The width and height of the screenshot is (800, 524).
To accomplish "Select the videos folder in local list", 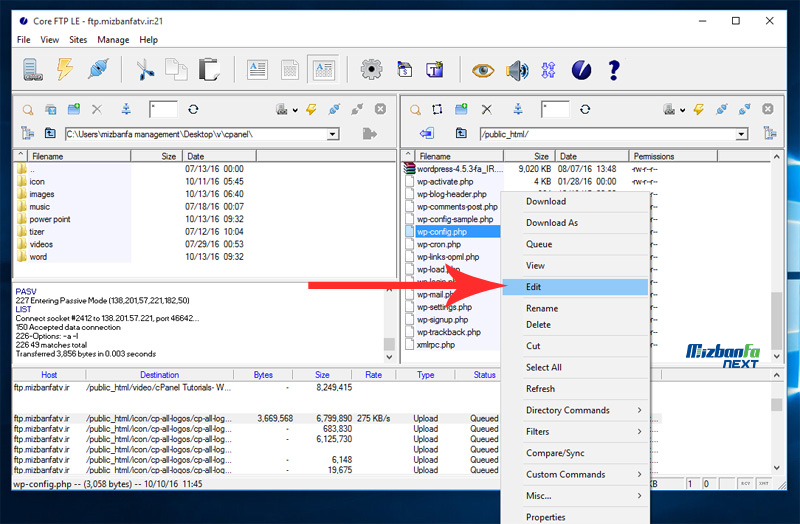I will coord(41,244).
